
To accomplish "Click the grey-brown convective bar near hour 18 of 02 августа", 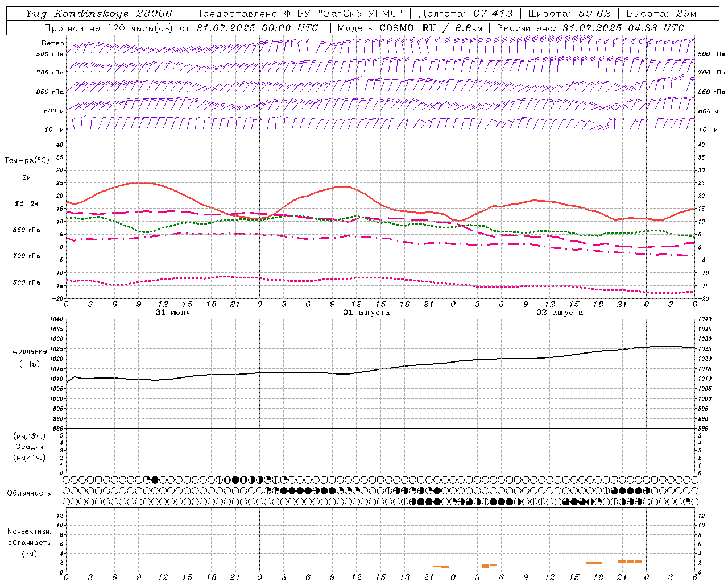I will pos(594,563).
